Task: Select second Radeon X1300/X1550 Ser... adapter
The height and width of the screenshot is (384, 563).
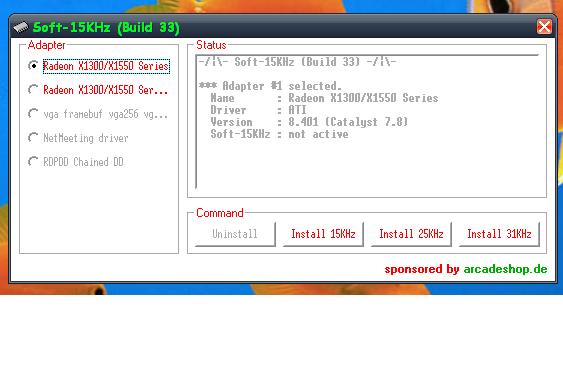Action: click(98, 90)
